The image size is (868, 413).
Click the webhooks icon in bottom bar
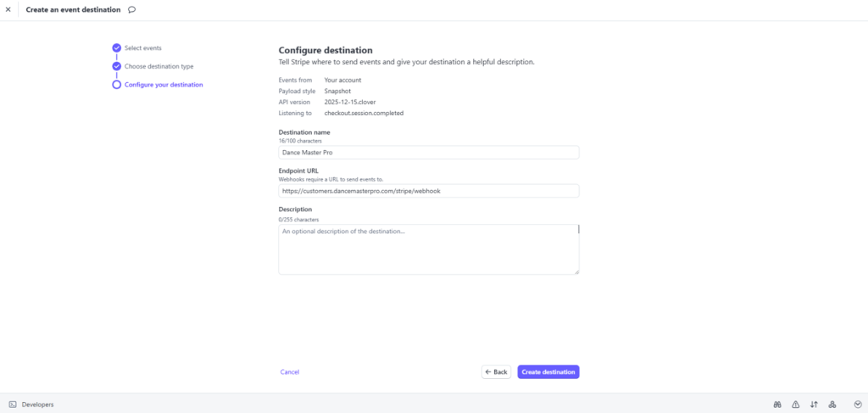coord(832,405)
